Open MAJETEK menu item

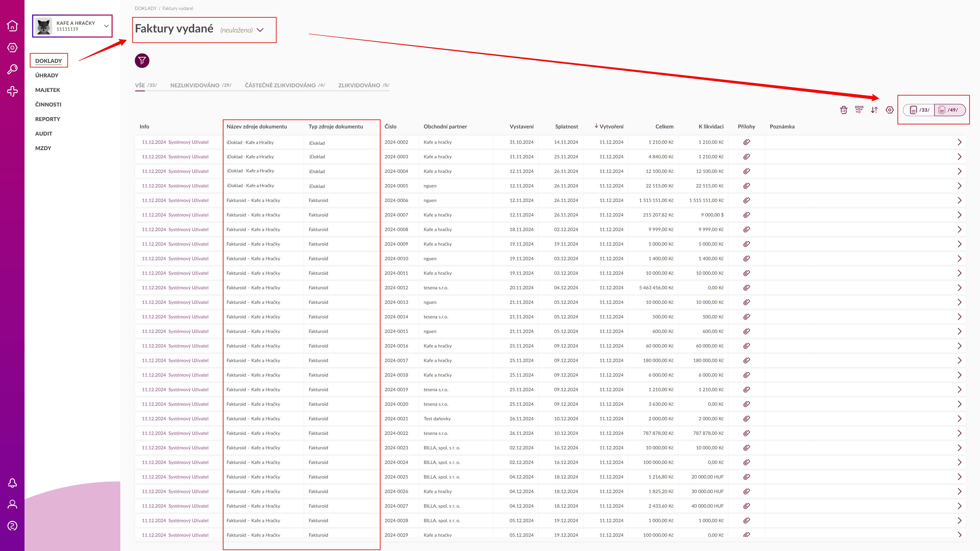tap(47, 90)
